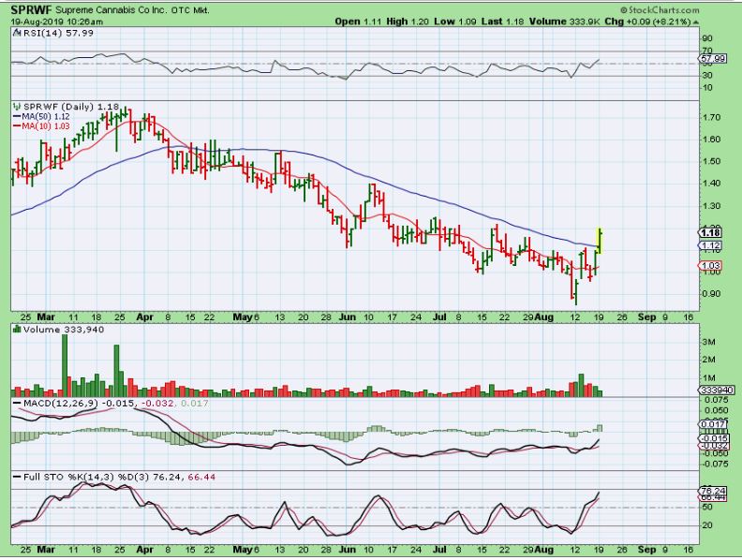The height and width of the screenshot is (560, 742).
Task: Click the blue MA(50) line swatch in legend
Action: coord(17,116)
